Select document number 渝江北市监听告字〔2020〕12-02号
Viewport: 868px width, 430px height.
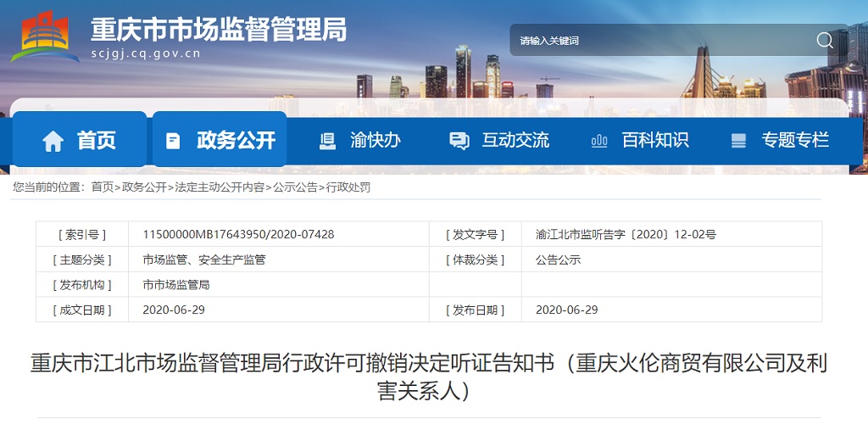pyautogui.click(x=626, y=234)
